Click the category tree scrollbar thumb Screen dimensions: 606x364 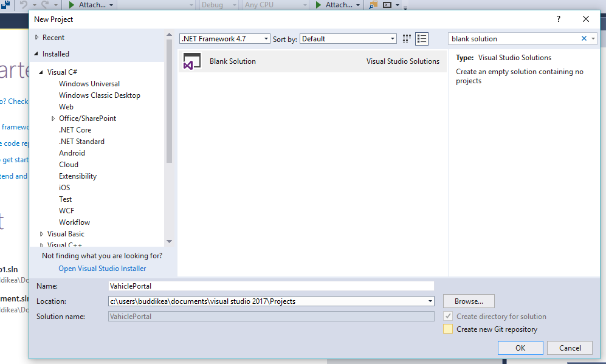pos(169,101)
